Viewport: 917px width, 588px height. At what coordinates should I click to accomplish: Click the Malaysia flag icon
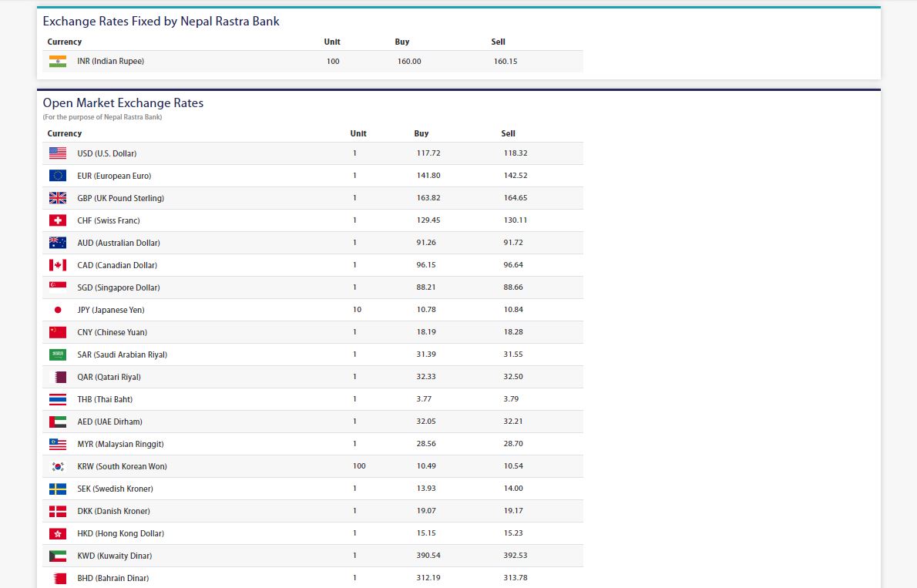click(x=57, y=444)
